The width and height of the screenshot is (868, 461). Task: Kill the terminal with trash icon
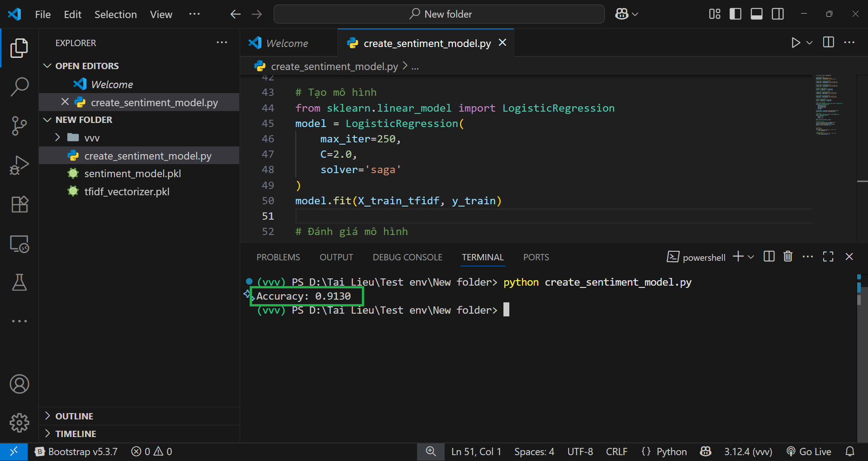click(x=788, y=257)
